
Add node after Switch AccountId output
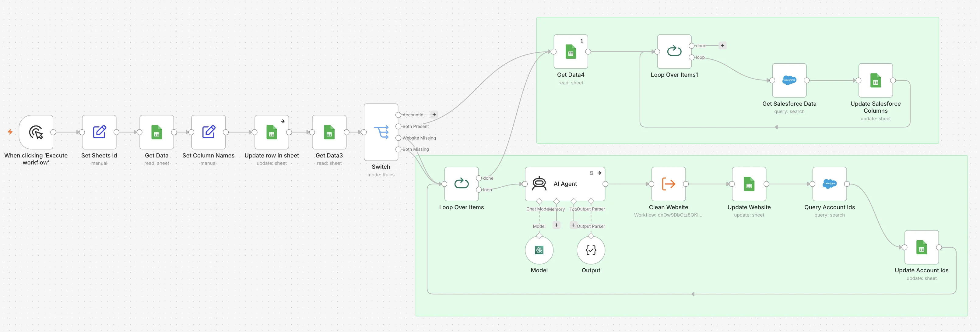[x=434, y=115]
